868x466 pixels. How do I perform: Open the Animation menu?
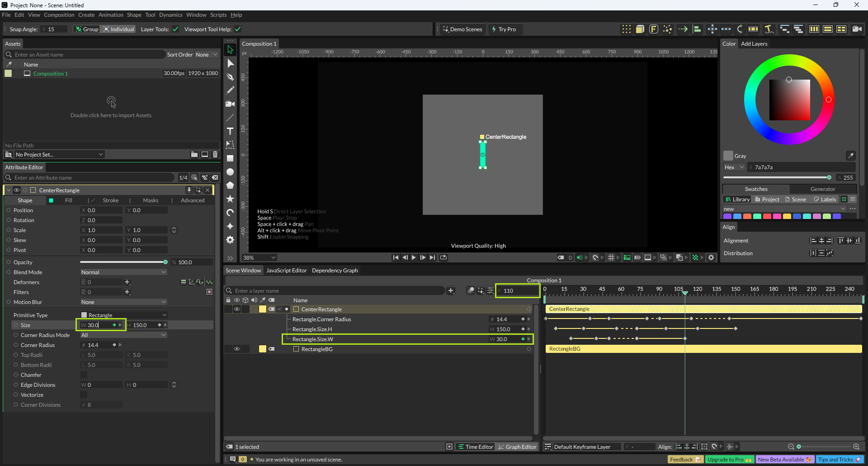(x=111, y=15)
